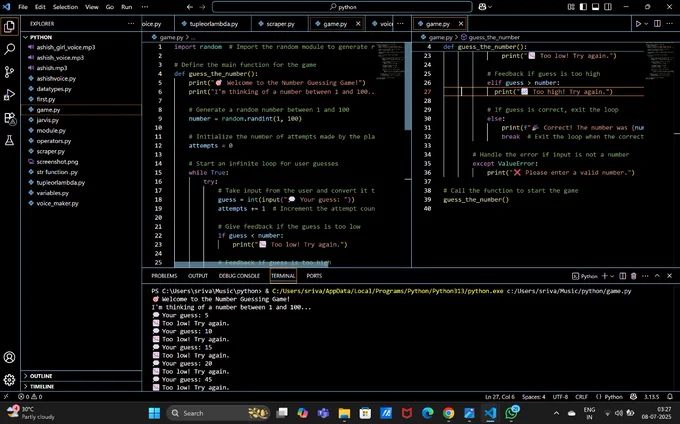This screenshot has width=680, height=424.
Task: Switch to the OUTPUT panel tab
Action: pos(198,276)
